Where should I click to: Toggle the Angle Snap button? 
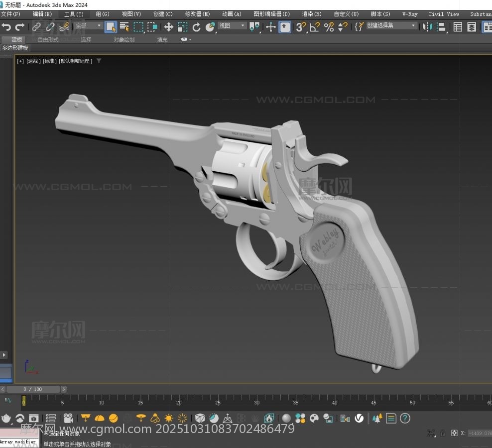(315, 27)
